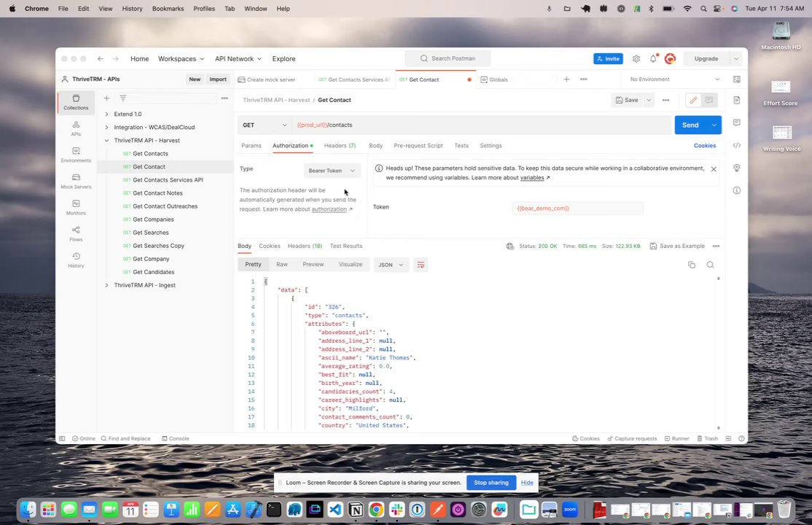Click the network globe icon next to Status
Screen dimensions: 812x525
(x=510, y=246)
